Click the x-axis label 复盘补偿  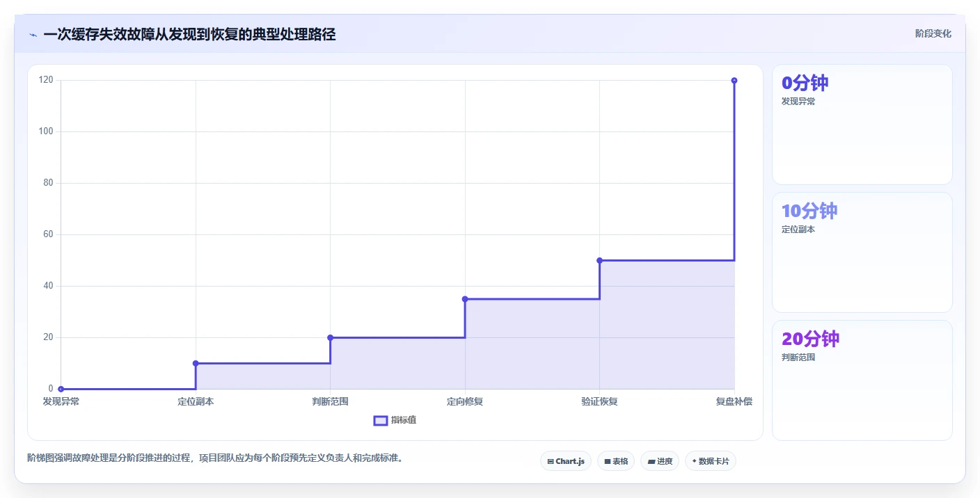(734, 401)
